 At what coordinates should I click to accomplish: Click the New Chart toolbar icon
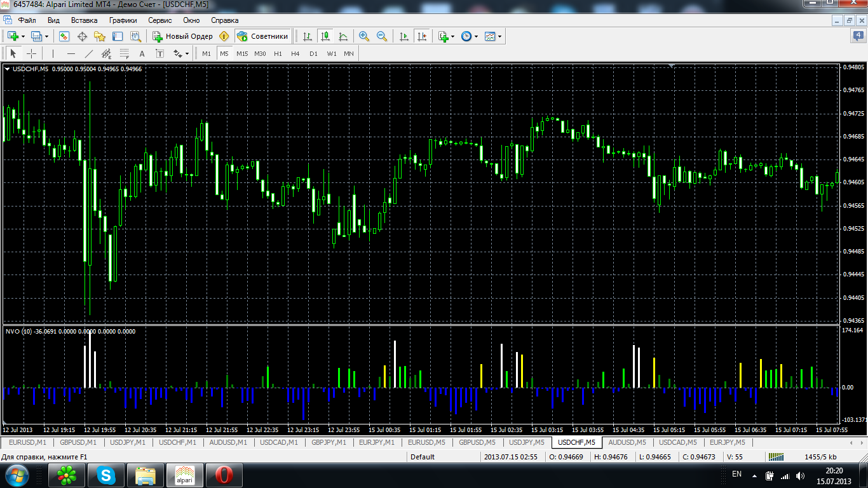(12, 36)
